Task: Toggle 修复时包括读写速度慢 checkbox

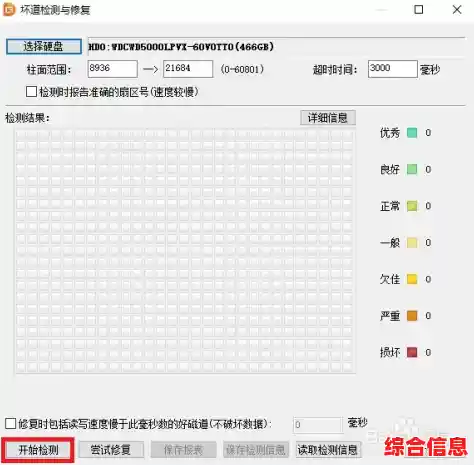Action: (11, 424)
